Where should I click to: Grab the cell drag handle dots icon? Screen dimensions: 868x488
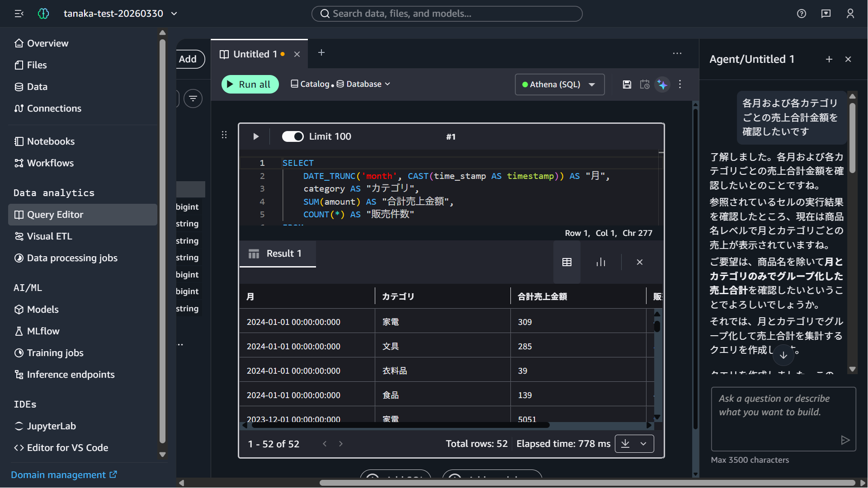pos(224,135)
